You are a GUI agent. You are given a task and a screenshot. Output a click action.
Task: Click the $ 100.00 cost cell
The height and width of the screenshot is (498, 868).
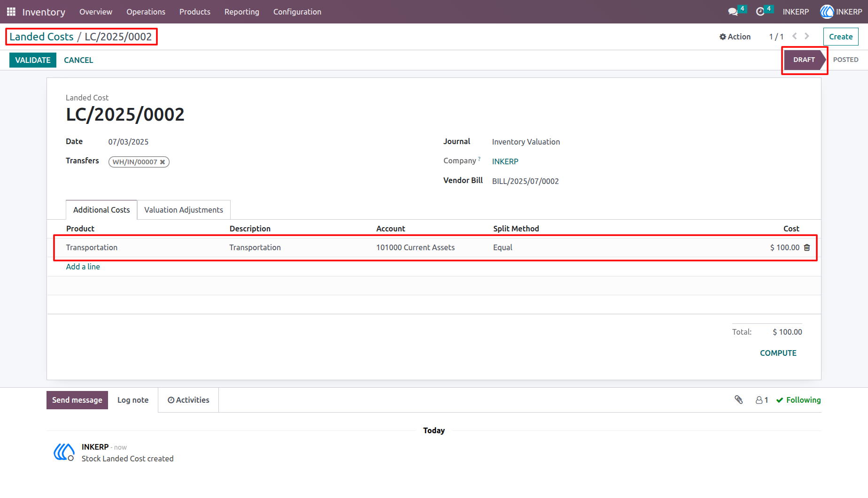[x=784, y=247]
